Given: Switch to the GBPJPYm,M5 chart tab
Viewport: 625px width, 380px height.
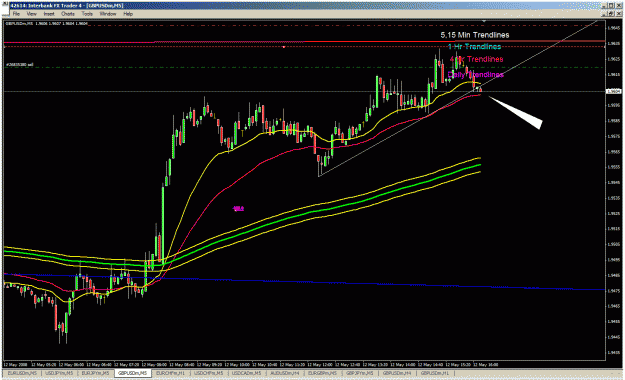Looking at the screenshot, I should 360,373.
